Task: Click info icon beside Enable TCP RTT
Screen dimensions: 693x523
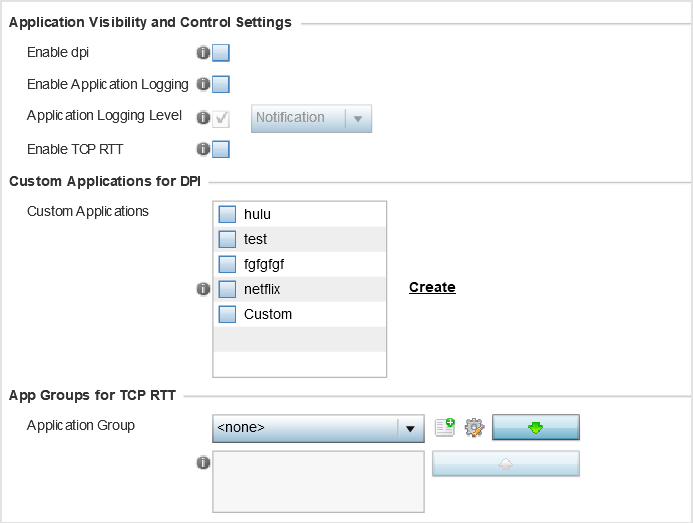Action: 203,149
